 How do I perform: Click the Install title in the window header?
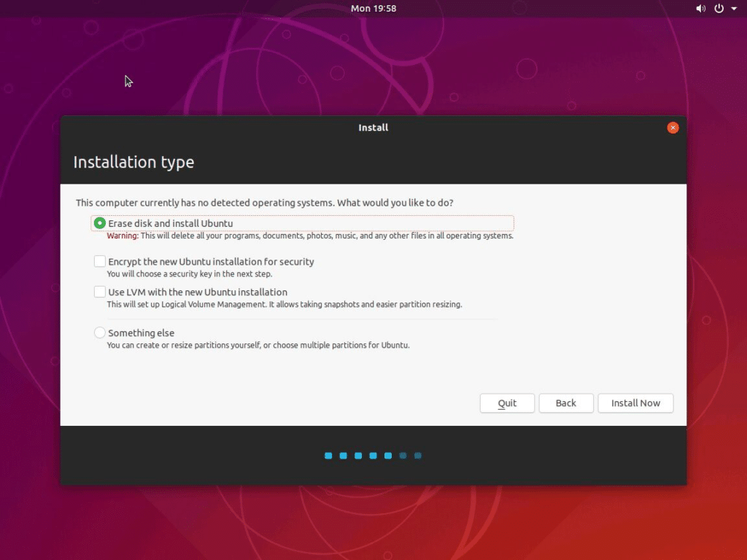point(373,128)
